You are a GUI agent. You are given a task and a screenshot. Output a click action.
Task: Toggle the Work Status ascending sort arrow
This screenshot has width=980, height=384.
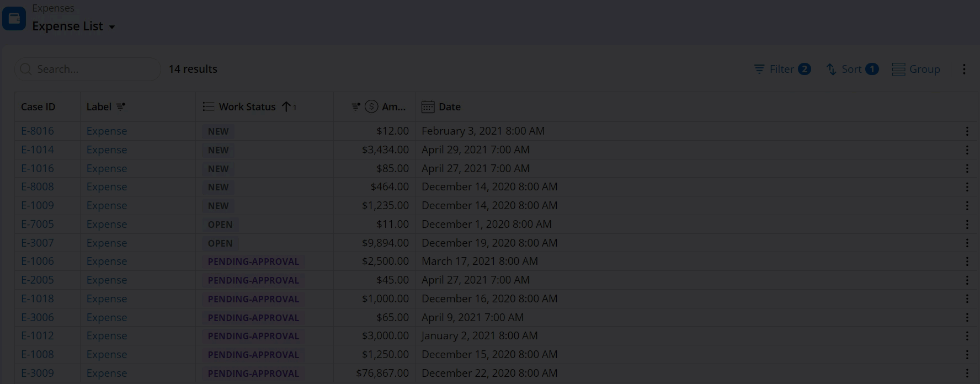point(286,107)
